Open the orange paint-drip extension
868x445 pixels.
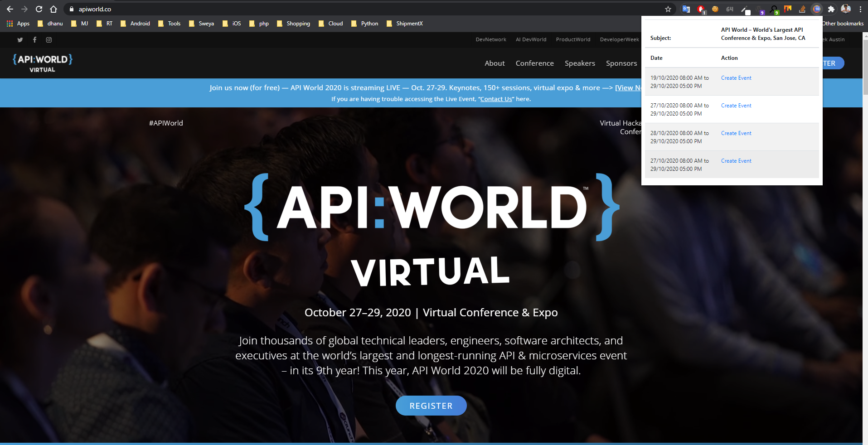coord(788,9)
